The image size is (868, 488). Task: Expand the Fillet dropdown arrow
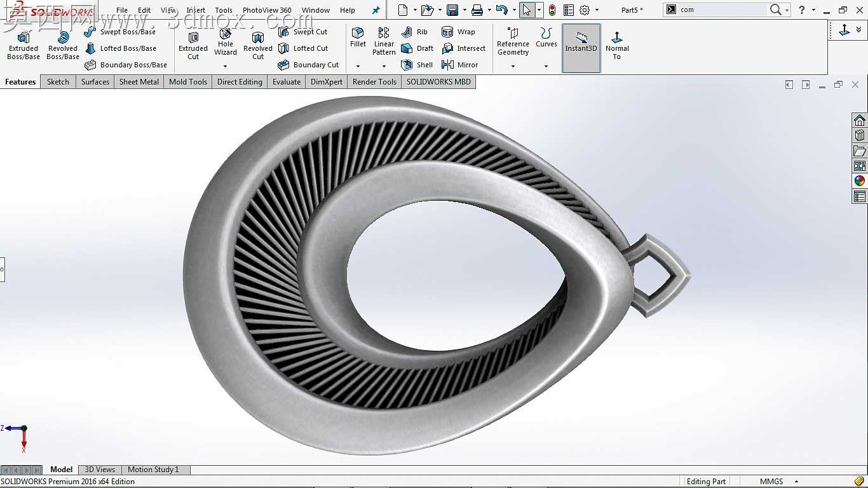(x=358, y=66)
